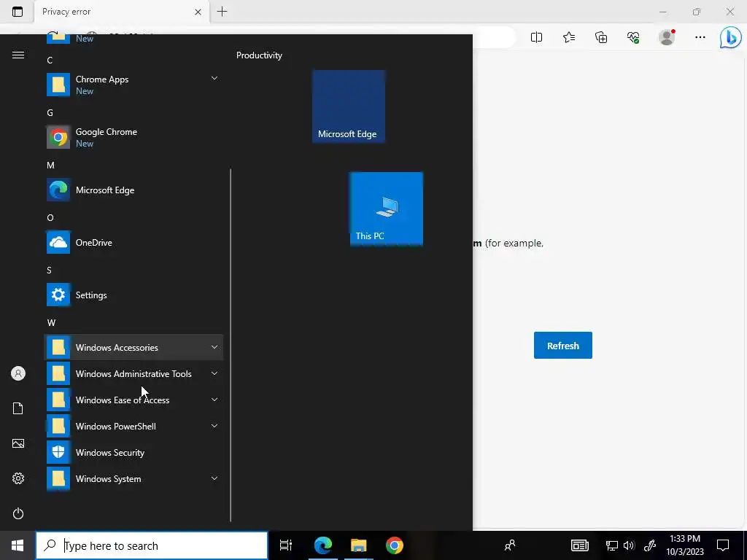Open Pictures from the Start sidebar
This screenshot has height=560, width=747.
coord(18,443)
